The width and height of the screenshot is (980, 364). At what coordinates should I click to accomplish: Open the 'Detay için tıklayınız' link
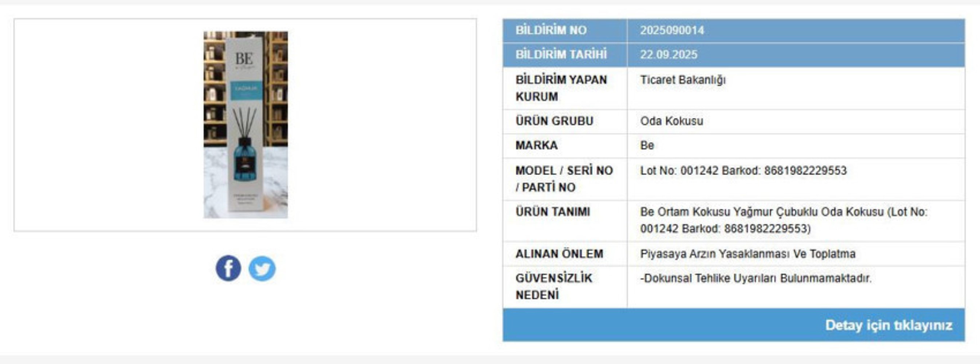[x=889, y=325]
